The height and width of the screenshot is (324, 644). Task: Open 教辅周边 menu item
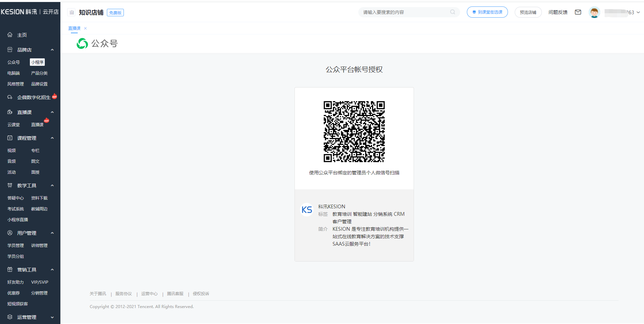point(39,209)
